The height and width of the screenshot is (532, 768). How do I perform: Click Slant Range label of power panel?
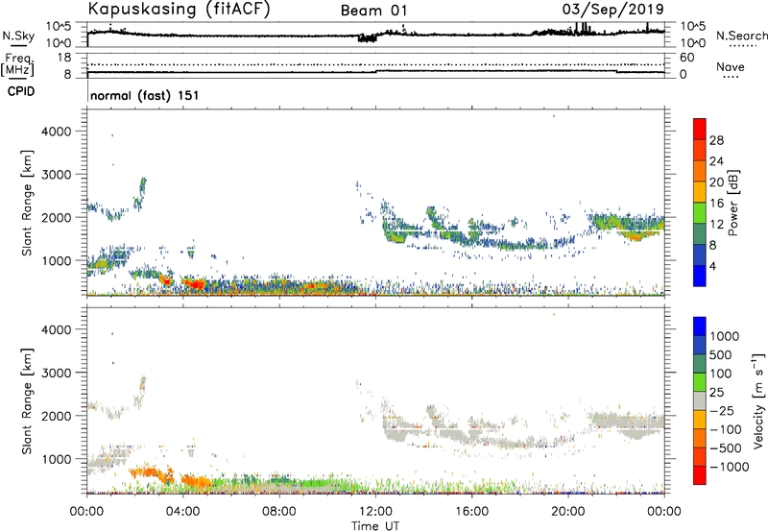pyautogui.click(x=27, y=203)
